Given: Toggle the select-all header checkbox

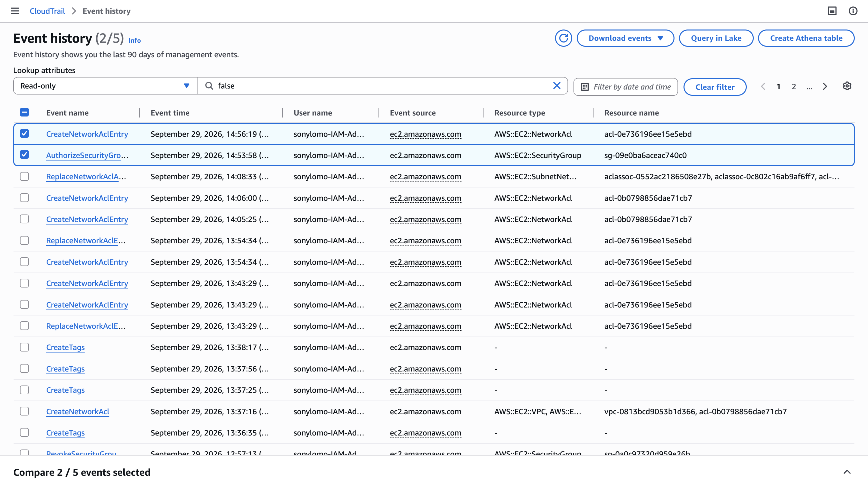Looking at the screenshot, I should [24, 112].
